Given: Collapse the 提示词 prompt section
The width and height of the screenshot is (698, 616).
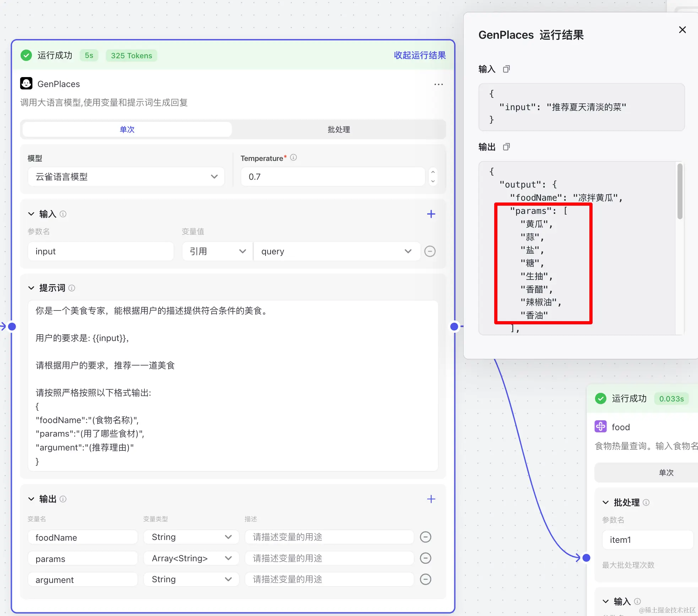Looking at the screenshot, I should tap(31, 288).
